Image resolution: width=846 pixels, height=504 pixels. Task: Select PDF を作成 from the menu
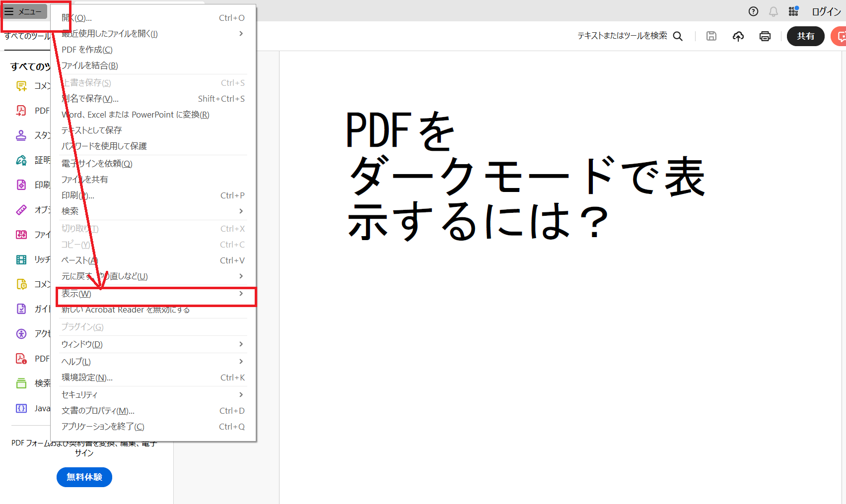86,49
